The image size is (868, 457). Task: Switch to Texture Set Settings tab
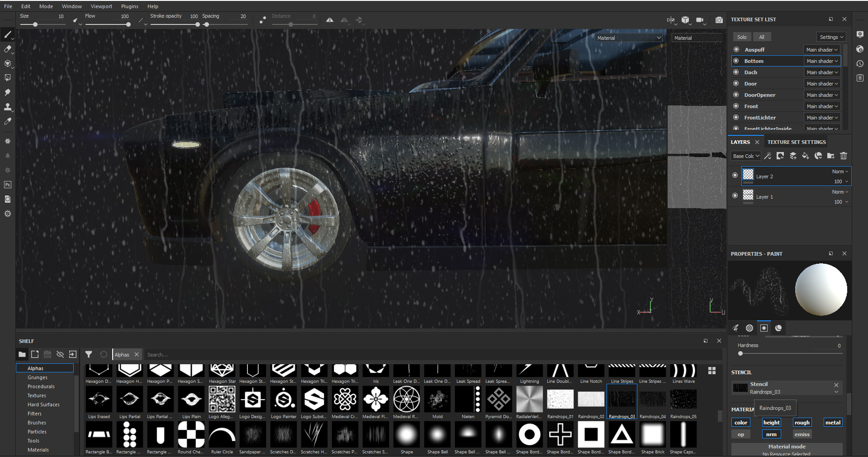(797, 142)
